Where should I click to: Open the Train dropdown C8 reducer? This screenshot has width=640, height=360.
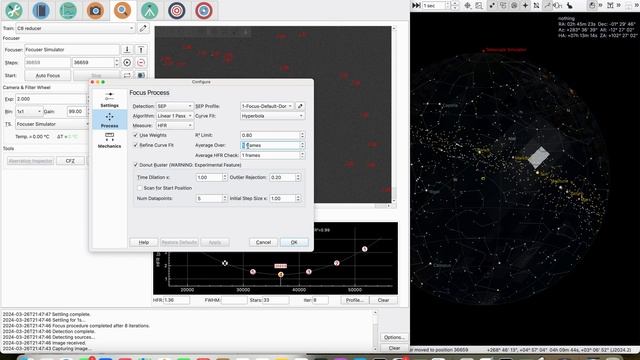coord(76,28)
